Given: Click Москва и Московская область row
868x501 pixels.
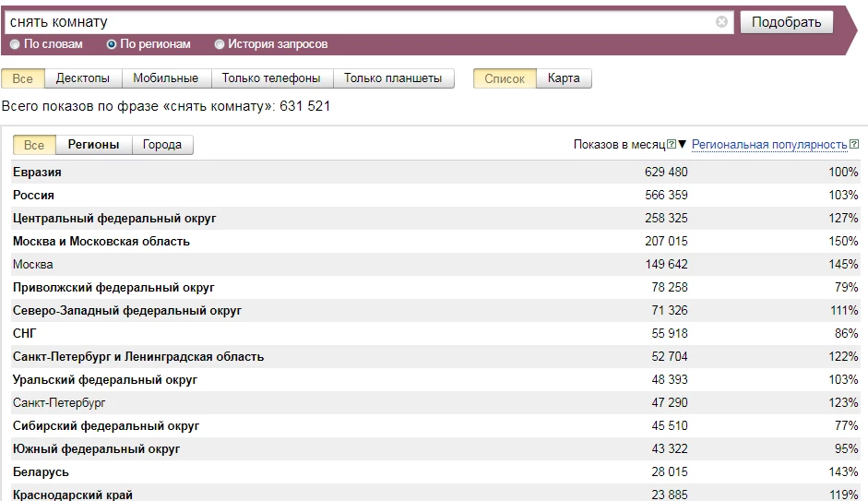Looking at the screenshot, I should tap(435, 242).
